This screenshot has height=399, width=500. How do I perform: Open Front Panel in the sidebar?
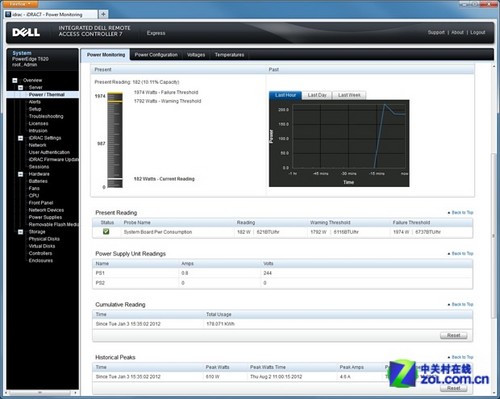coord(41,203)
